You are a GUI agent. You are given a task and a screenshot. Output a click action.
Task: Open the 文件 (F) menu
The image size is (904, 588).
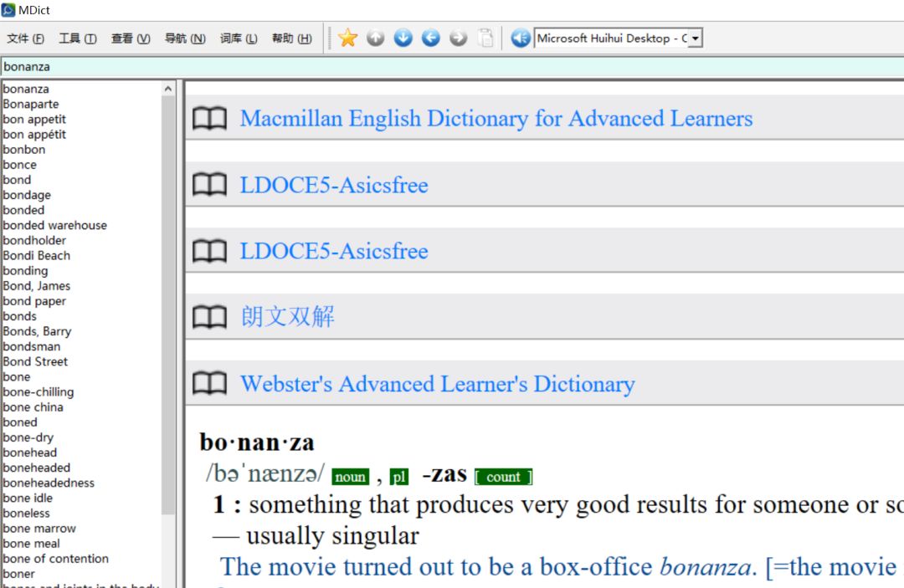[25, 38]
